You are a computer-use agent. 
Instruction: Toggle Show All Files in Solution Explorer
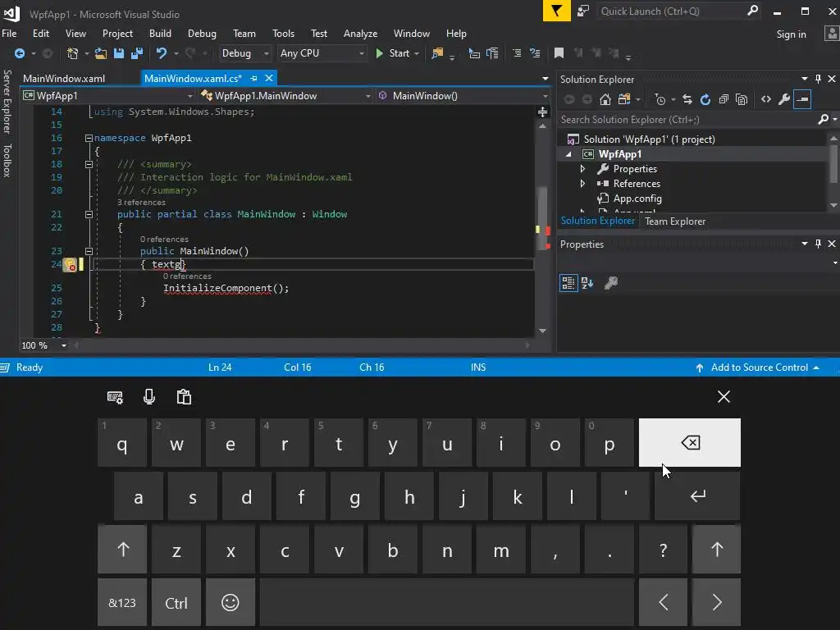point(742,99)
